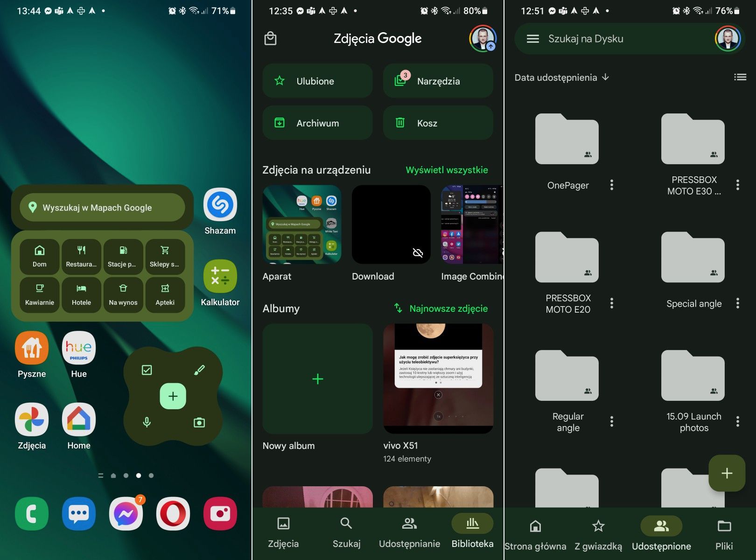Find Restauracje in the Maps widget
Image resolution: width=756 pixels, height=560 pixels.
tap(81, 256)
